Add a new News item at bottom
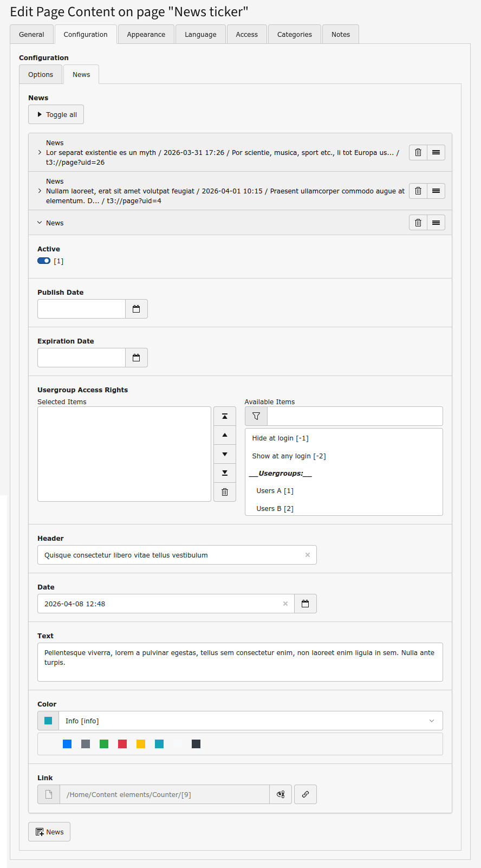 [49, 832]
